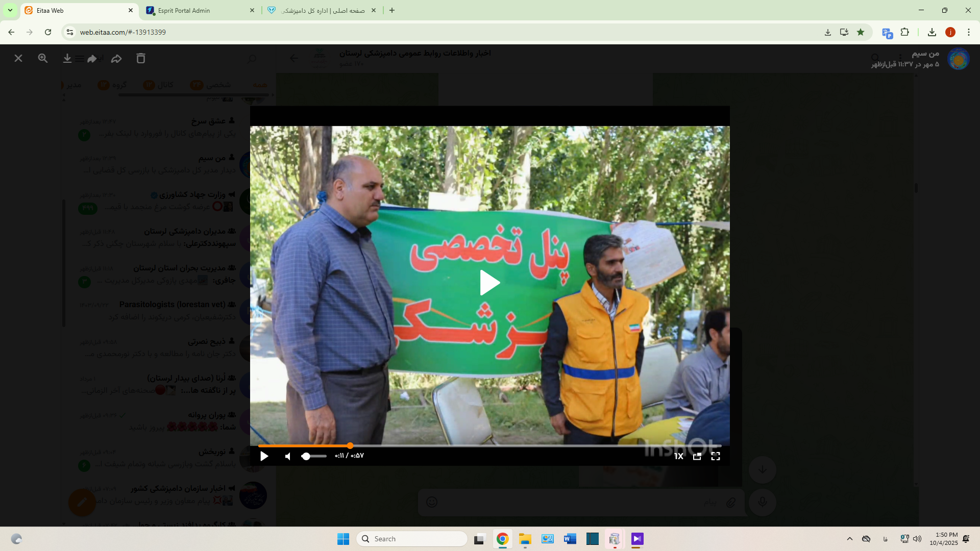The height and width of the screenshot is (551, 980).
Task: Click the outlined forward arrow icon
Action: pyautogui.click(x=116, y=59)
